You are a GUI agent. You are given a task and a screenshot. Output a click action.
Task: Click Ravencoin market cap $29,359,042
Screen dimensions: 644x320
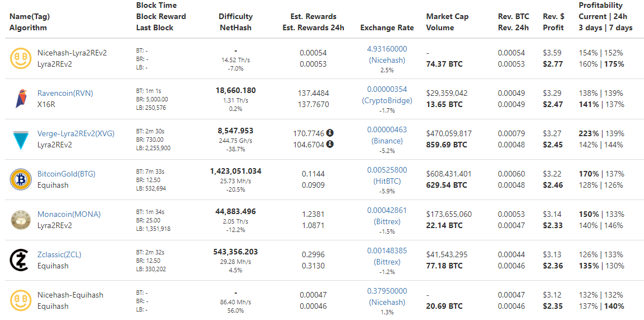pyautogui.click(x=447, y=93)
